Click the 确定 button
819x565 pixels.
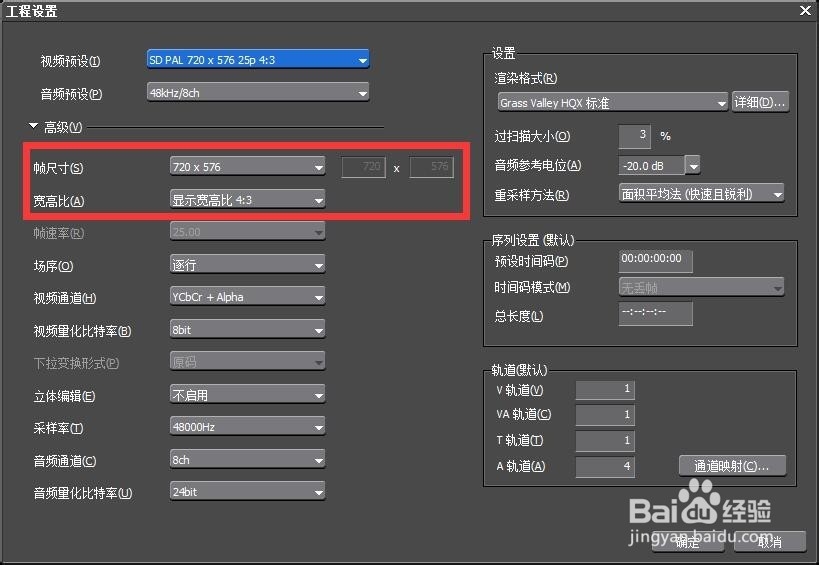tap(688, 542)
